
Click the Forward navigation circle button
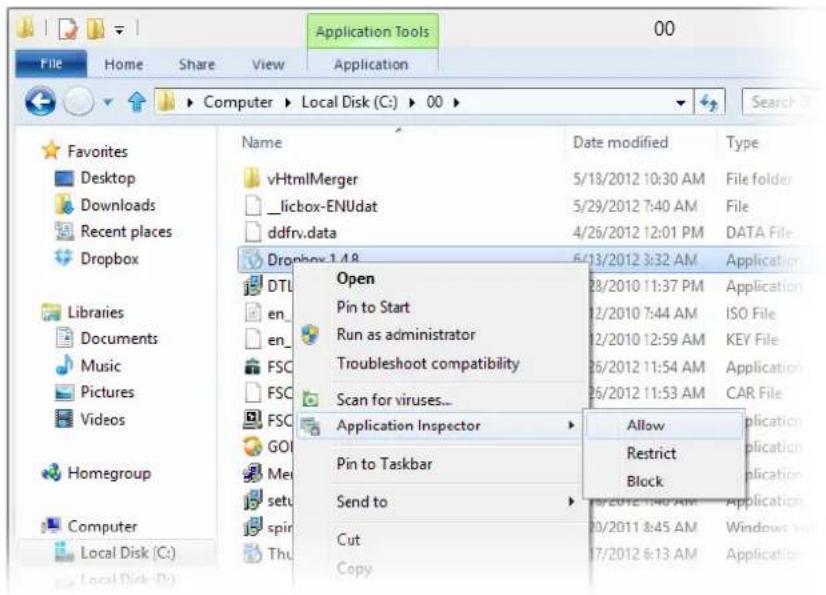[x=78, y=102]
